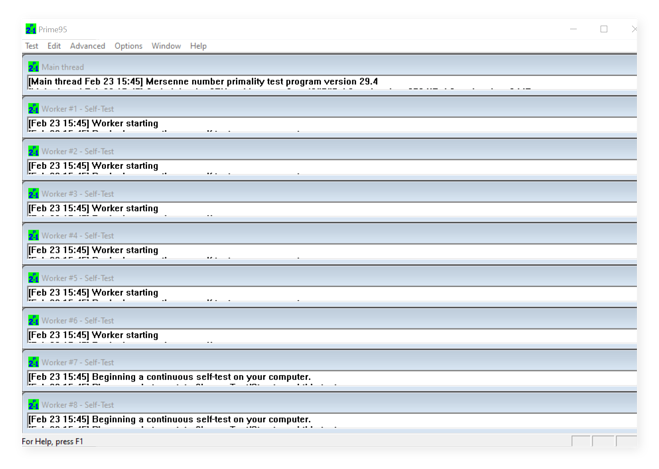Open the Options menu
The image size is (659, 469).
(x=128, y=46)
